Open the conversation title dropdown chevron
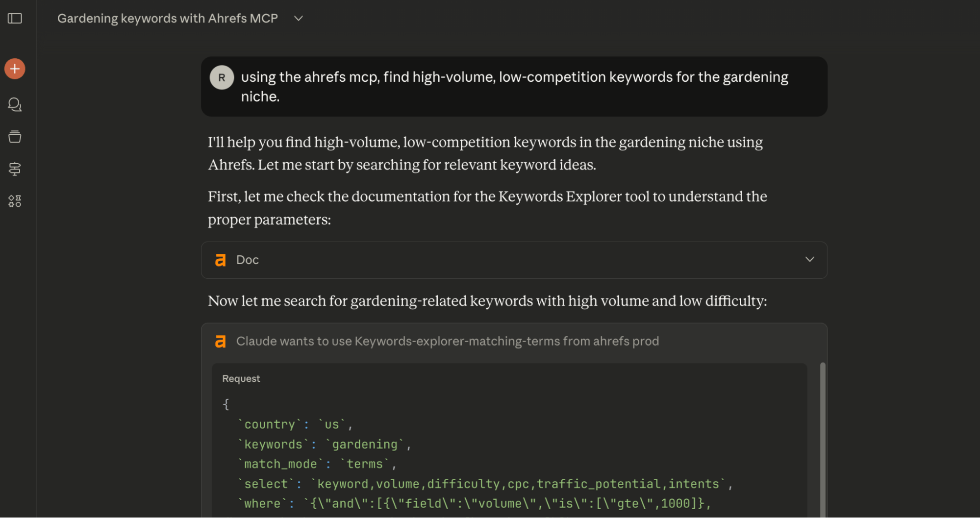This screenshot has width=980, height=518. 298,19
